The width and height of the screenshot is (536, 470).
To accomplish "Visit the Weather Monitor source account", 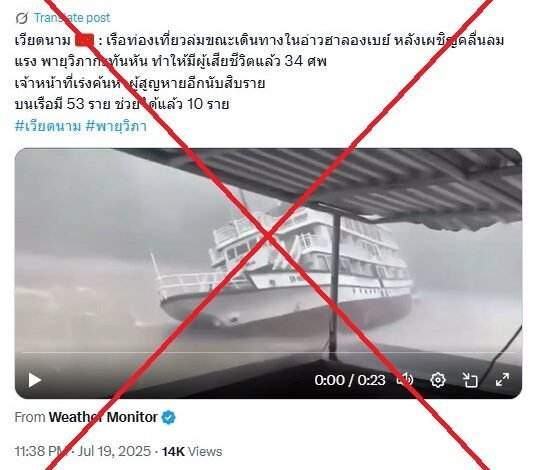I will point(103,417).
